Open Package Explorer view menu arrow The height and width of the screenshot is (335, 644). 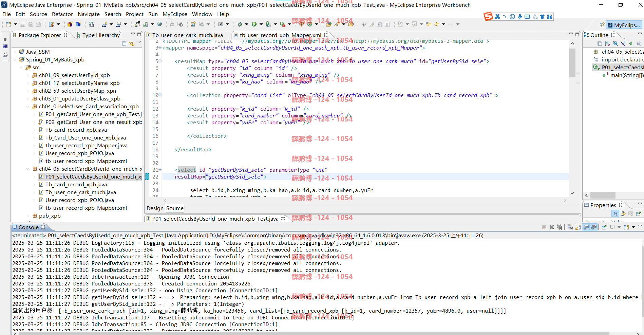click(x=139, y=42)
